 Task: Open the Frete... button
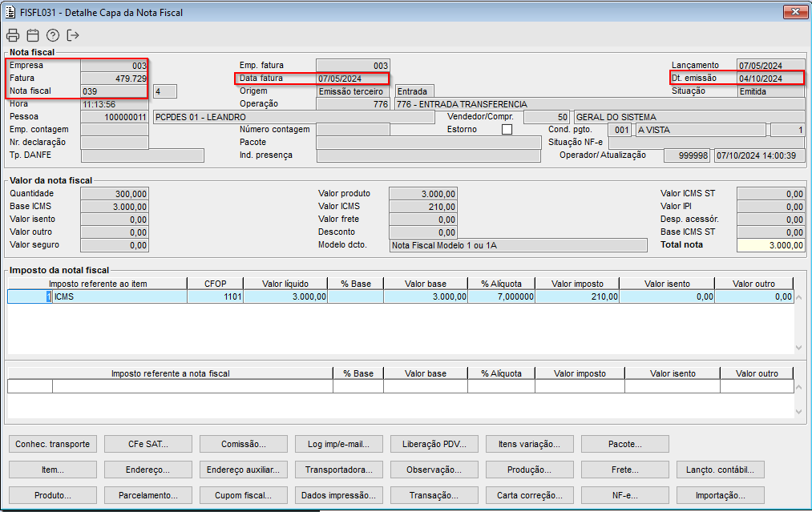625,470
